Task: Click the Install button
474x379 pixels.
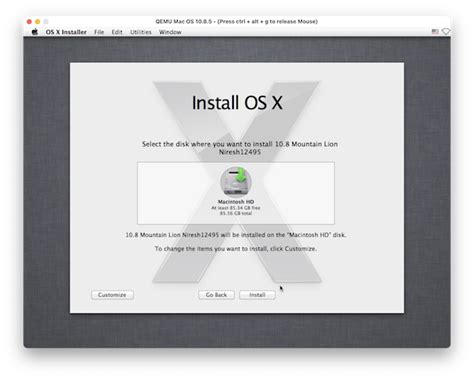Action: [257, 295]
